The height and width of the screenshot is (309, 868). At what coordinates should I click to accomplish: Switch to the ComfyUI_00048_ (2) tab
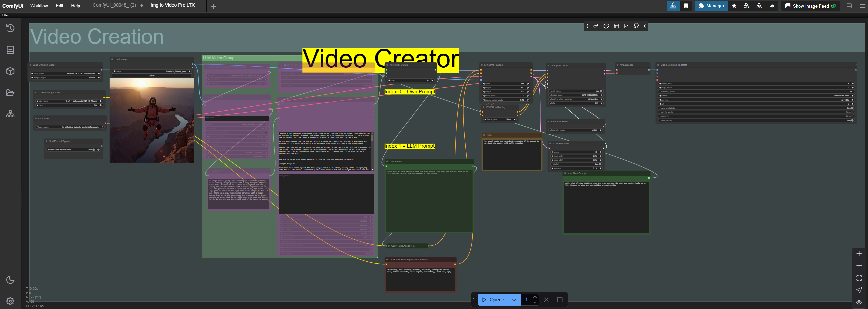pyautogui.click(x=114, y=5)
